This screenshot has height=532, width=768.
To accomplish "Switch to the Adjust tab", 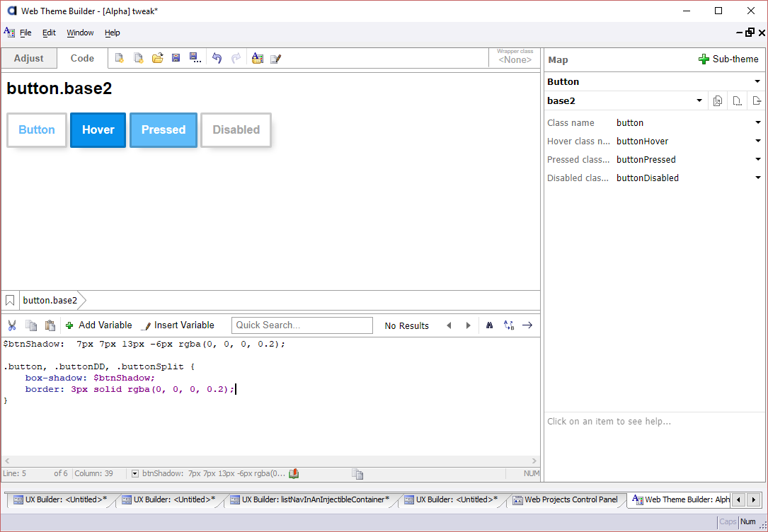I will 29,58.
